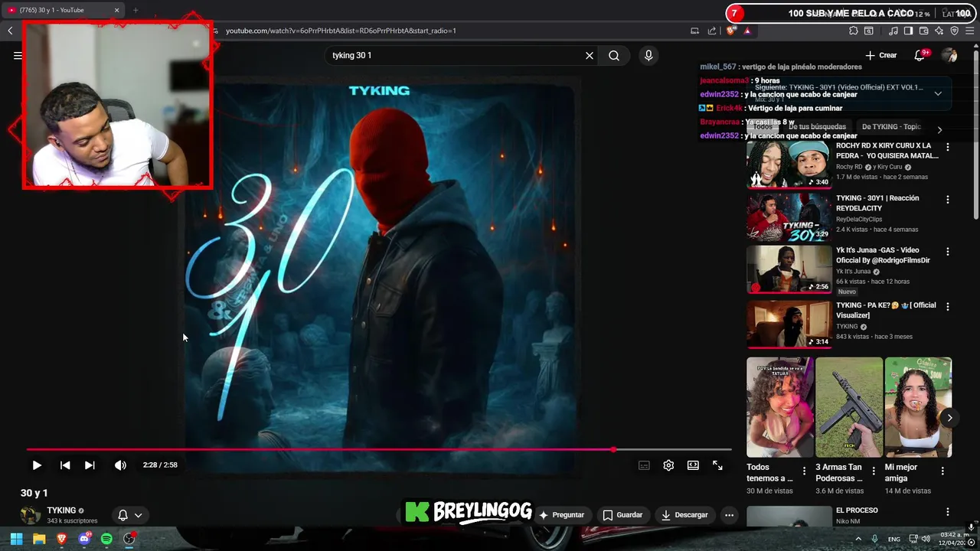Select the 'Todos' filter chip
Viewport: 980px width, 551px height.
tap(763, 127)
